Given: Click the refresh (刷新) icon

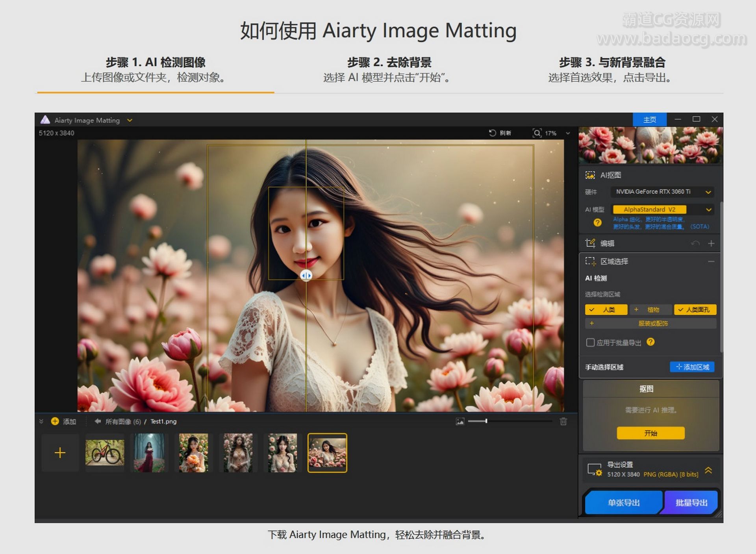Looking at the screenshot, I should click(492, 133).
